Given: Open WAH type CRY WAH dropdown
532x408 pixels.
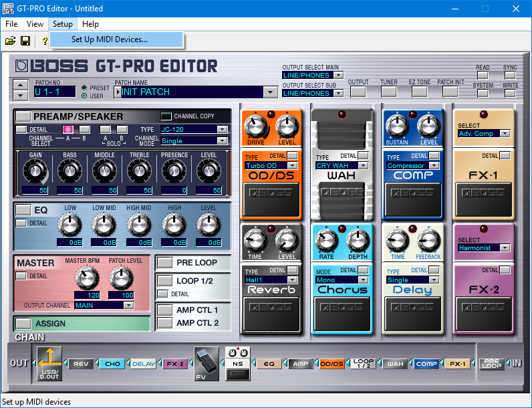Looking at the screenshot, I should coord(364,166).
